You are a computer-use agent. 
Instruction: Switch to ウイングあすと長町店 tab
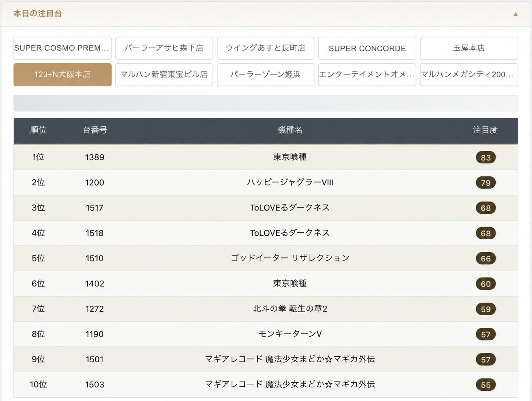click(265, 48)
